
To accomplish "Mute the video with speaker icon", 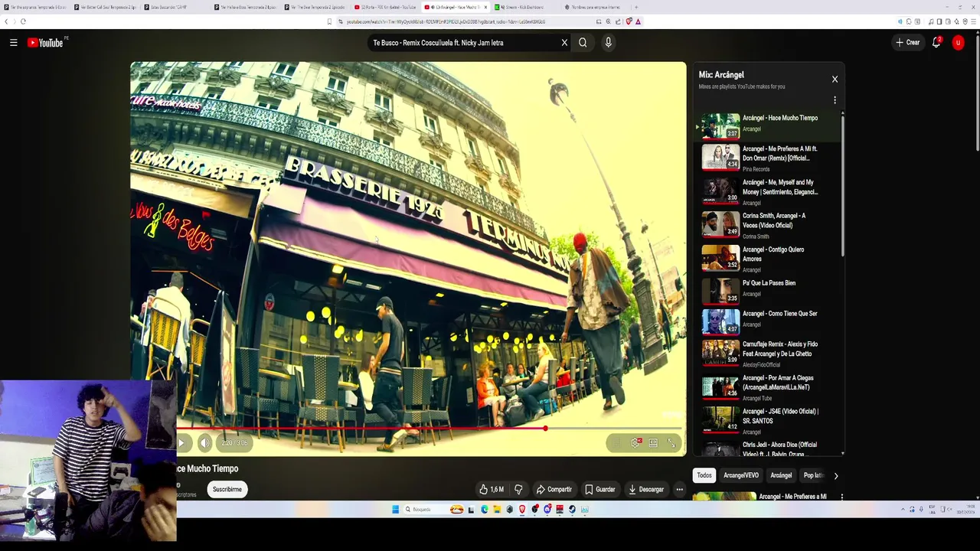I will coord(204,442).
